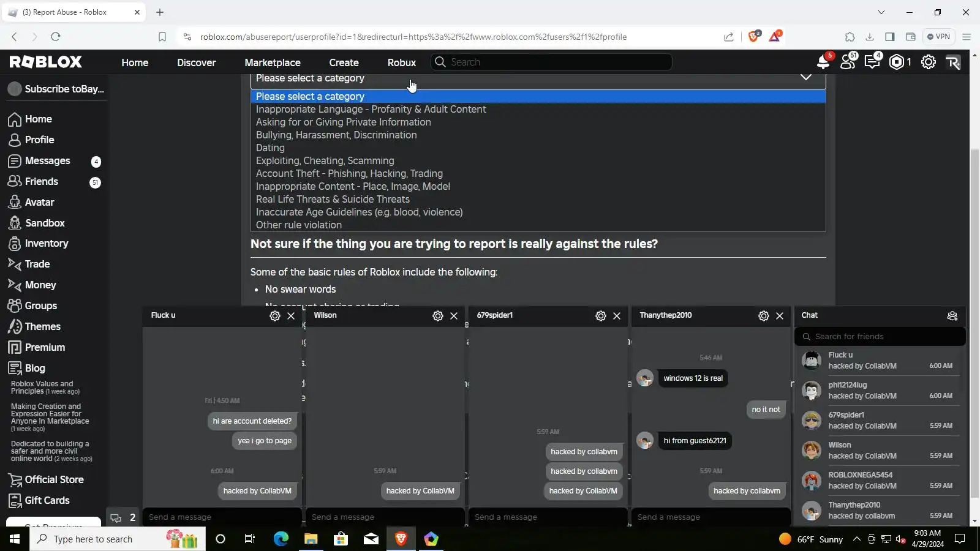Open settings gear in Fluck u chat

[275, 316]
